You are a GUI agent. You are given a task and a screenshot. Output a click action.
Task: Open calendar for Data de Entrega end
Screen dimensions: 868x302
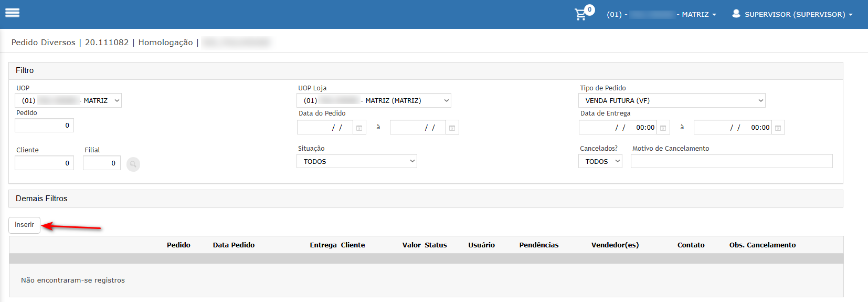(778, 128)
